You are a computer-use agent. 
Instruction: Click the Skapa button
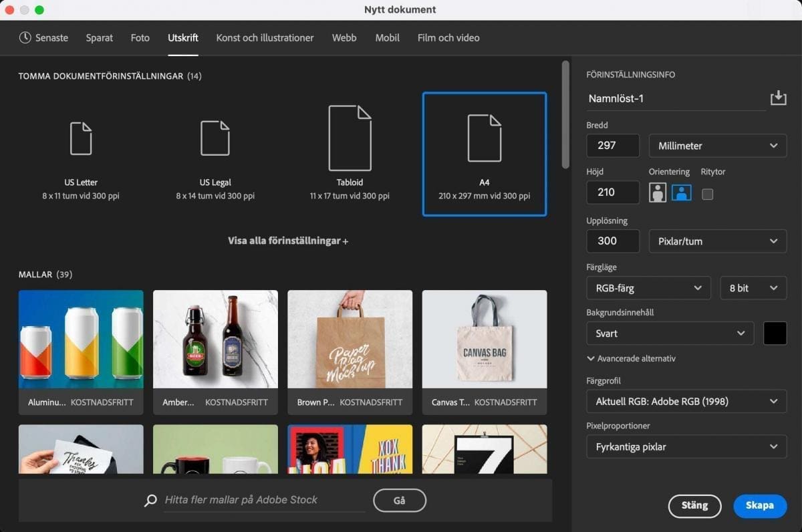(760, 506)
